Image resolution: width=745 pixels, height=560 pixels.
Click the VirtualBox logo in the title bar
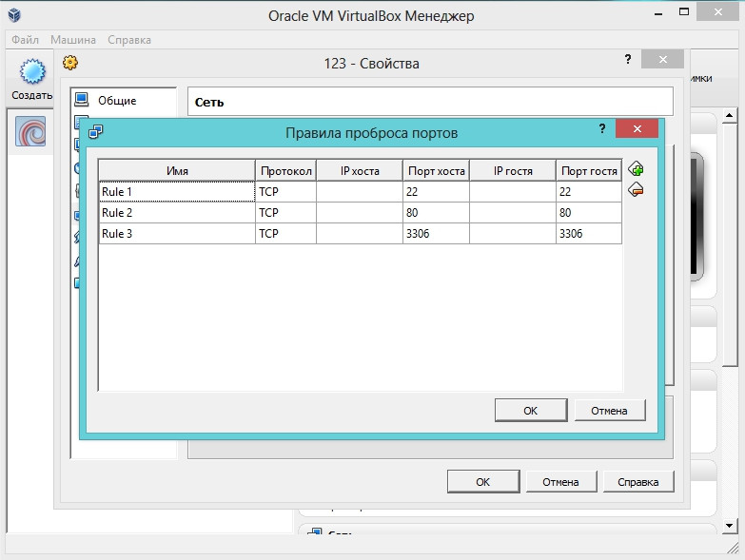[14, 15]
